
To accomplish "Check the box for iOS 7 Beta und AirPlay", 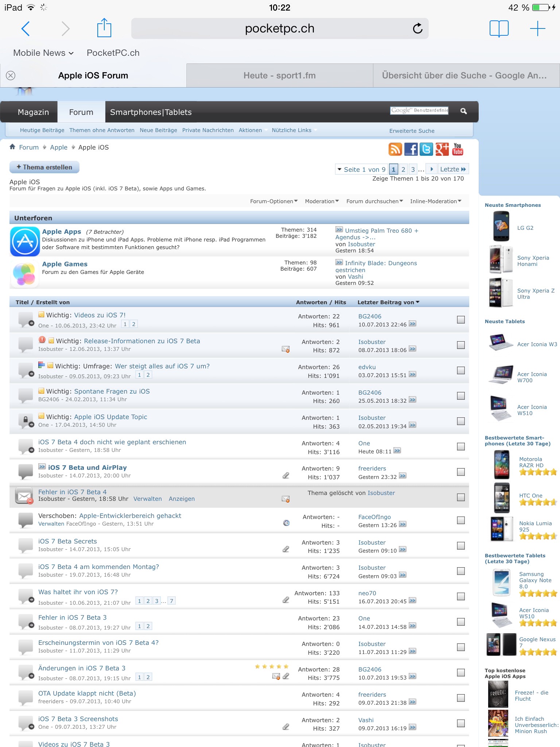I will point(461,472).
